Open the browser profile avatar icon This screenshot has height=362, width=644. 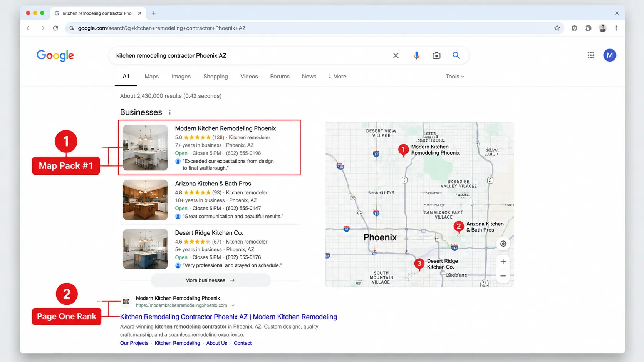pos(603,28)
